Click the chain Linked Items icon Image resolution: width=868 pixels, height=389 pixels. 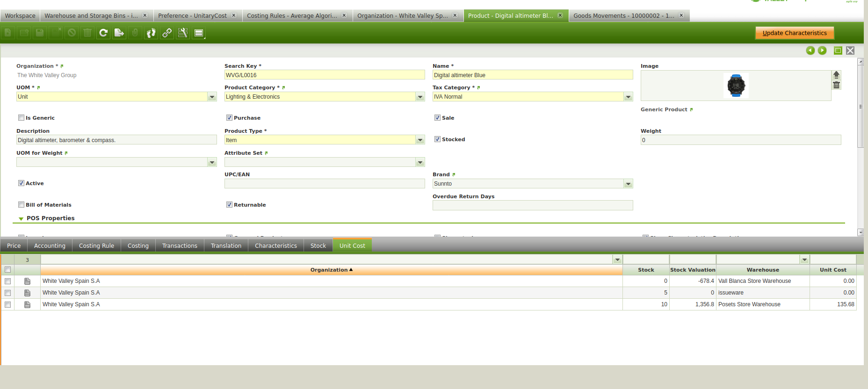167,33
